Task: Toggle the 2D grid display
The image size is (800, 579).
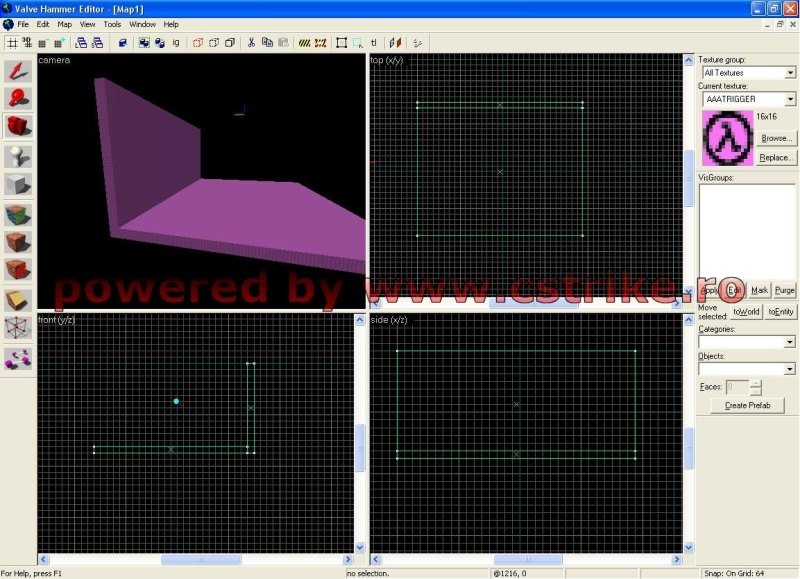Action: (12, 43)
